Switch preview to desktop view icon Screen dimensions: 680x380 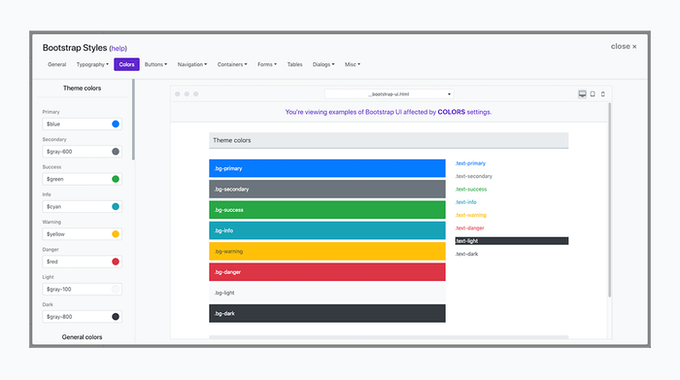tap(582, 94)
